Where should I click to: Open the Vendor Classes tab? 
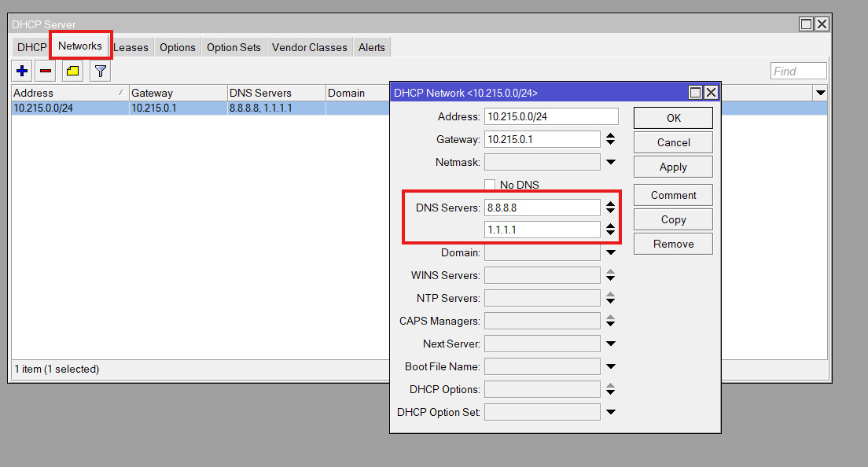[309, 47]
